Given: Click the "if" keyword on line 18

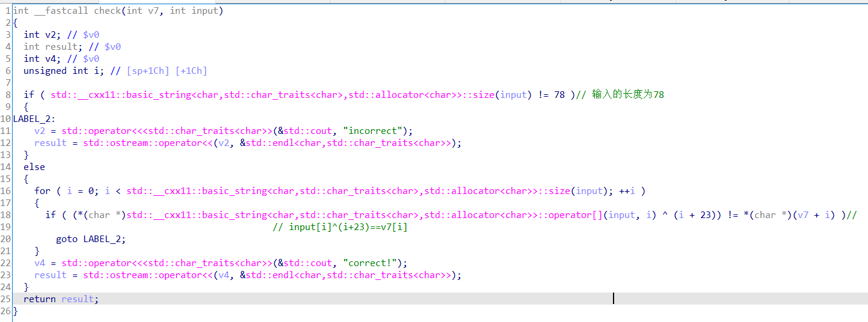Looking at the screenshot, I should point(51,215).
